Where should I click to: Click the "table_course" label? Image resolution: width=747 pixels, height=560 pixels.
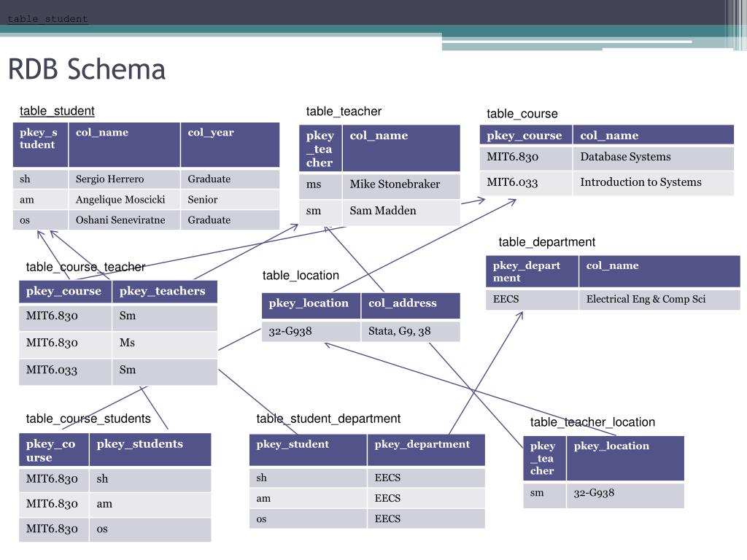click(522, 114)
